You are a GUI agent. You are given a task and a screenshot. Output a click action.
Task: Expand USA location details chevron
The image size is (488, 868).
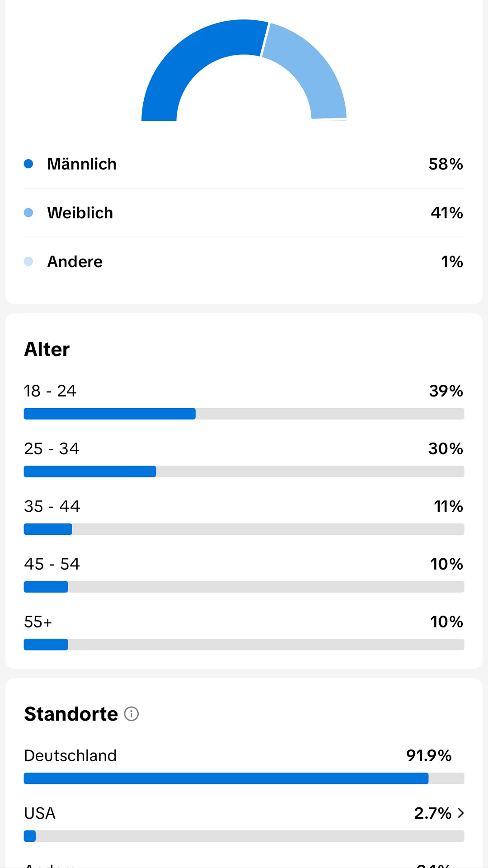pyautogui.click(x=461, y=813)
